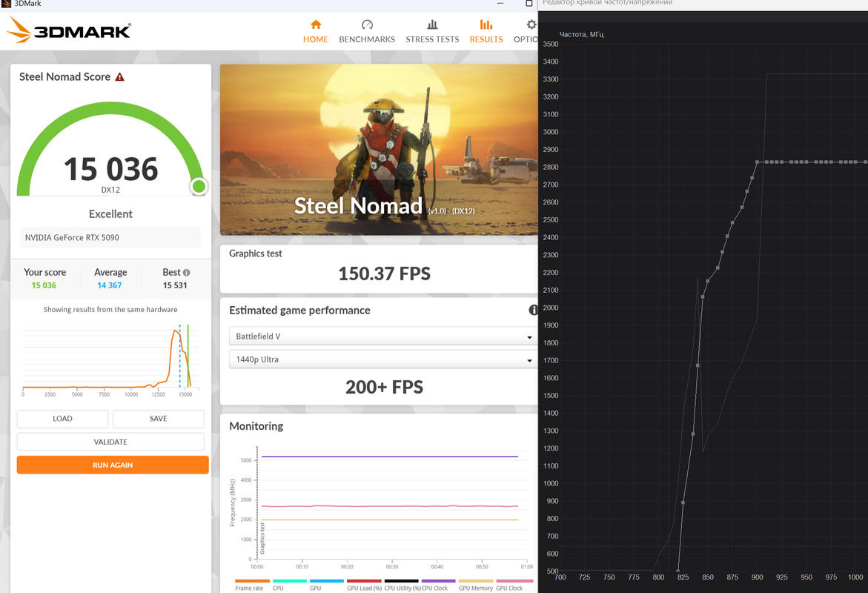This screenshot has height=593, width=868.
Task: Click the VALIDATE button
Action: pyautogui.click(x=110, y=442)
